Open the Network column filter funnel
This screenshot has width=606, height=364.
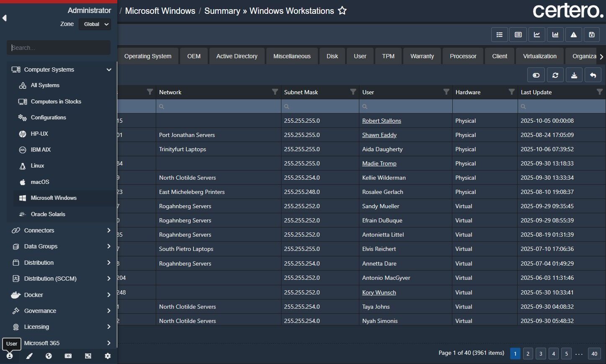coord(275,92)
